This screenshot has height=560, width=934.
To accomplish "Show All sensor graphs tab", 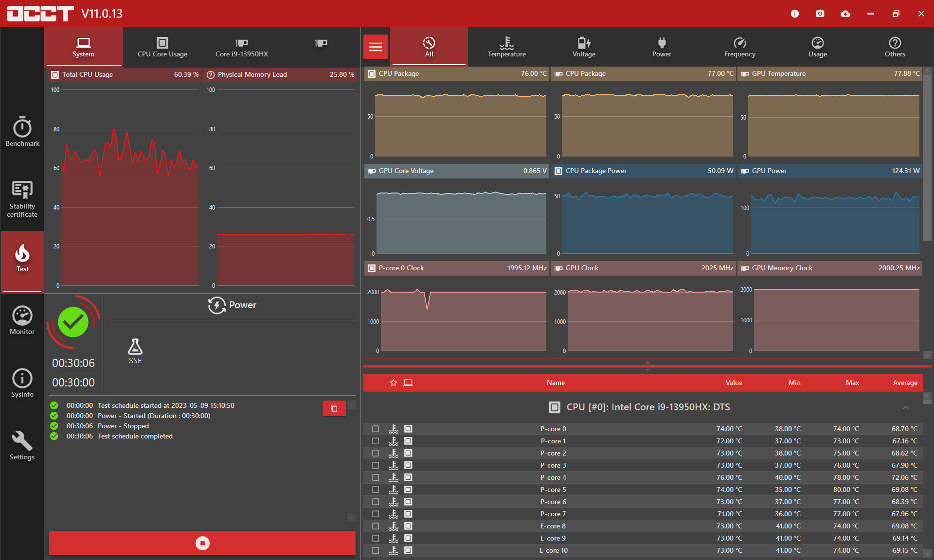I will (x=429, y=47).
